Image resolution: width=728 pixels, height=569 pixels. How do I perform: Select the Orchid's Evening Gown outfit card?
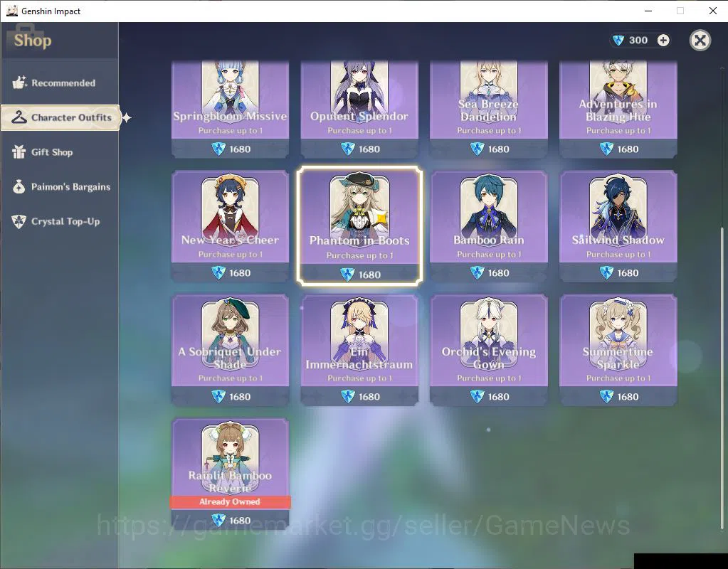[489, 350]
